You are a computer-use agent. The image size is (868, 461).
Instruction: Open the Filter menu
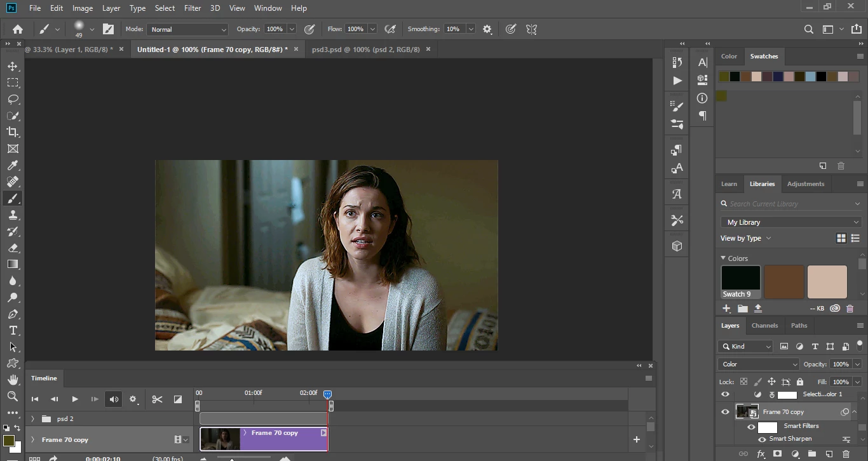pyautogui.click(x=192, y=8)
